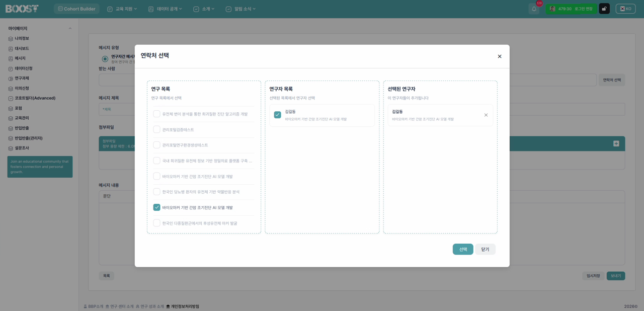644x311 pixels.
Task: Check '국내 희귀질환 유전체 정보 기반 정밀의료 플랫폼 구축' checkbox
Action: click(156, 161)
